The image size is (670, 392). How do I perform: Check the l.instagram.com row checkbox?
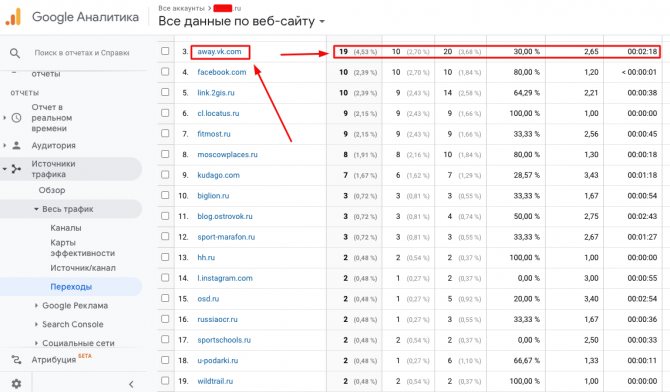click(165, 277)
